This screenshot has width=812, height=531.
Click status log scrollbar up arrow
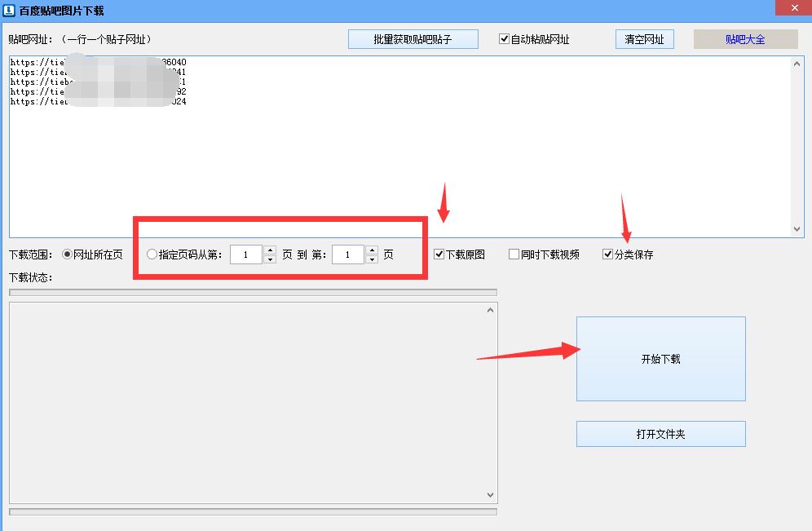coord(491,310)
